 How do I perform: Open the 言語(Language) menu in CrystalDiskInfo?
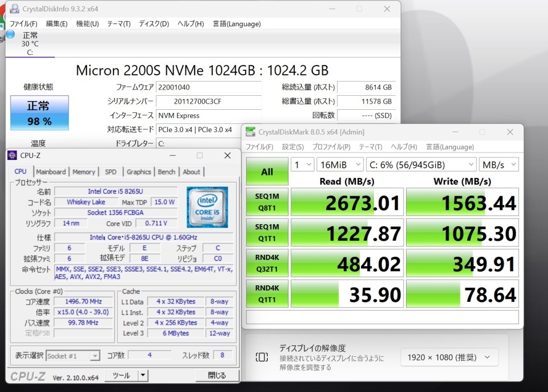coord(237,24)
